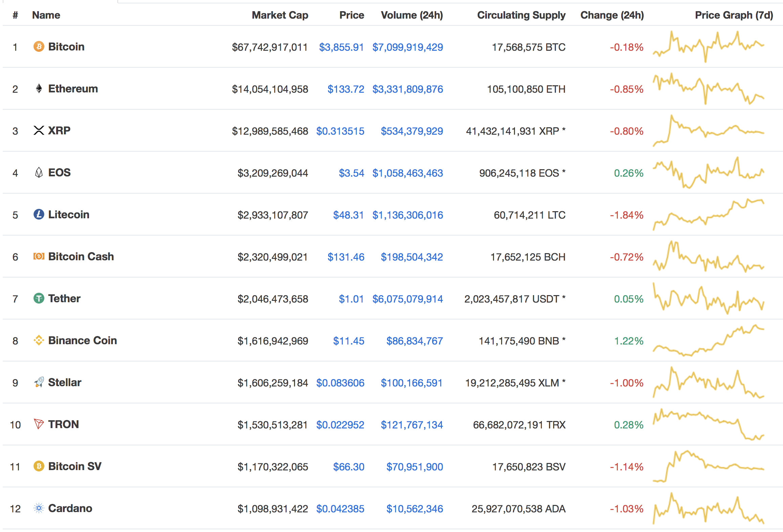783x532 pixels.
Task: Click the TRON logo icon
Action: (x=39, y=424)
